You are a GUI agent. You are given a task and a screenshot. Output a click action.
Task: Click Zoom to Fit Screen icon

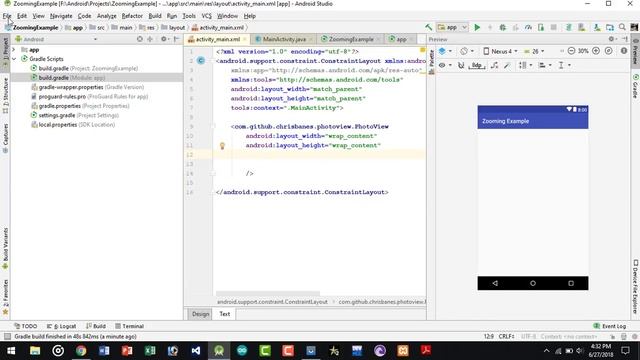point(609,51)
